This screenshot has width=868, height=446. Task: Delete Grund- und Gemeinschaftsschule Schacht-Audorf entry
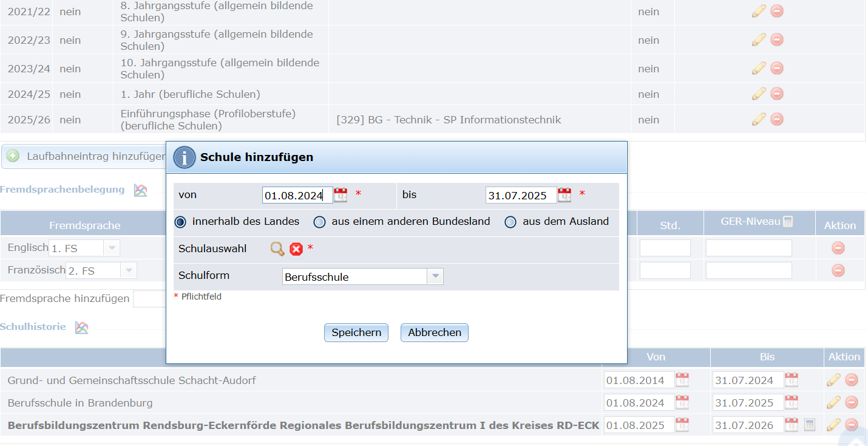pyautogui.click(x=852, y=380)
